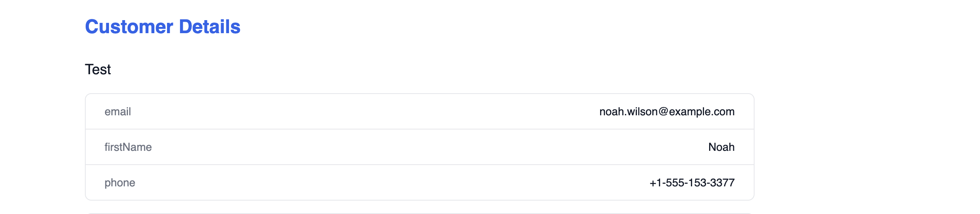
Task: Click the 'example.com' domain in the email
Action: coord(702,112)
